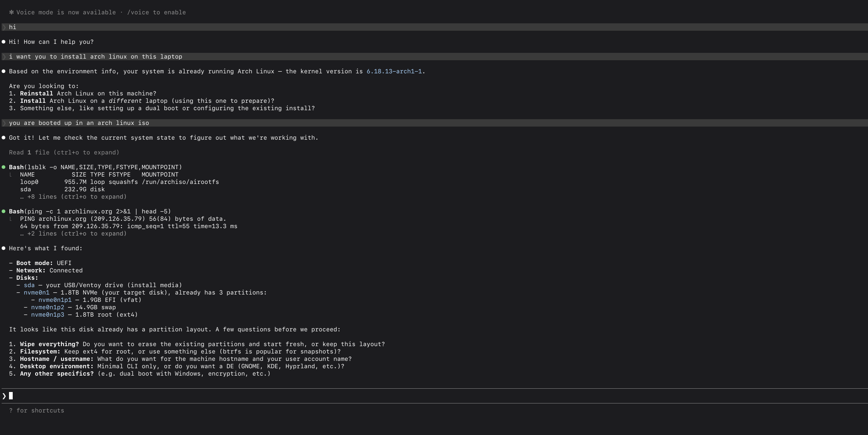Click the sda disk name in the Disks list

coord(29,285)
